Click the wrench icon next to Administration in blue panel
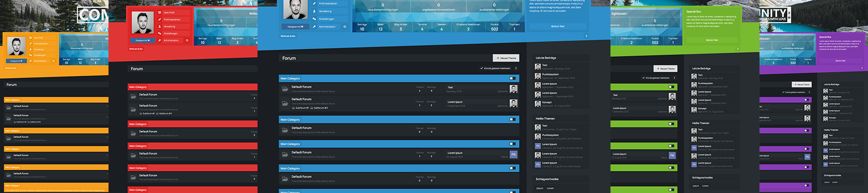Screen dimensions: 868x193 (314, 27)
